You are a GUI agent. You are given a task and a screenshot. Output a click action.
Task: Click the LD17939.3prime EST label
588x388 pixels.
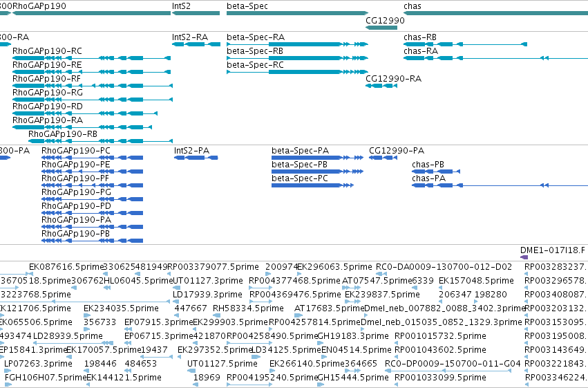tap(207, 295)
